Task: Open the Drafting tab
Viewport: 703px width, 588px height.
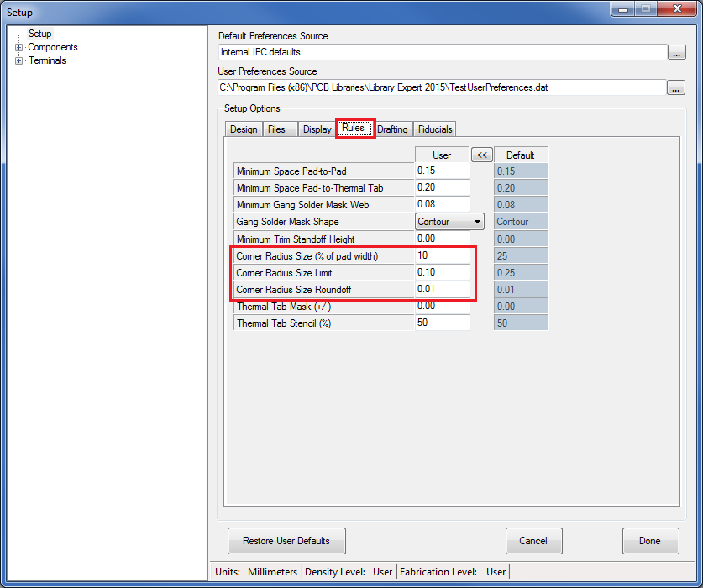Action: pos(392,129)
